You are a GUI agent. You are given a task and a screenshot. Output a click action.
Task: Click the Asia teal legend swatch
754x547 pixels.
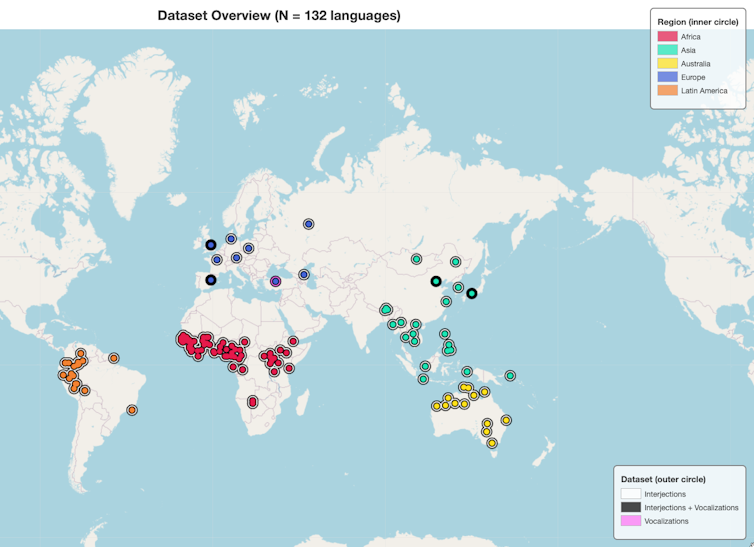(x=667, y=50)
